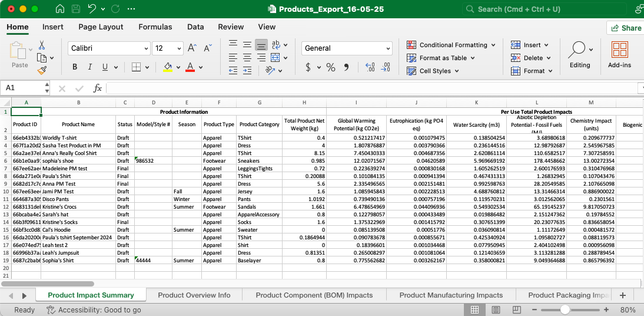
Task: Click the Cut scissors icon
Action: point(41,45)
